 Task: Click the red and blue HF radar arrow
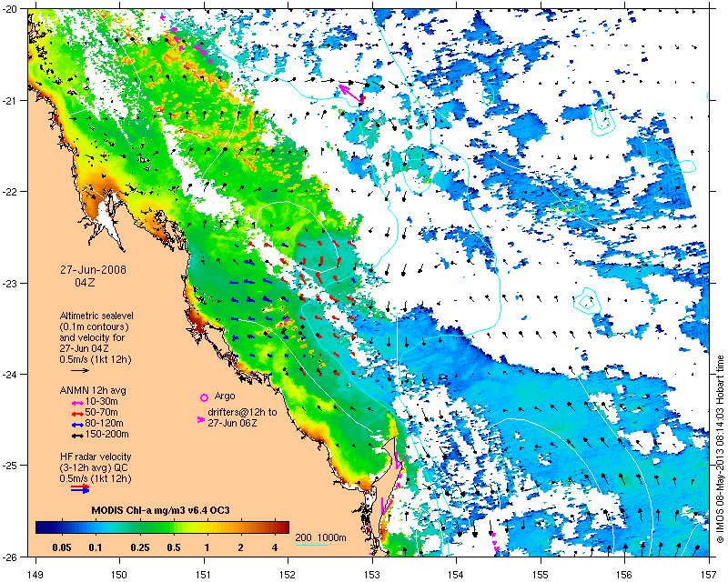click(x=80, y=488)
